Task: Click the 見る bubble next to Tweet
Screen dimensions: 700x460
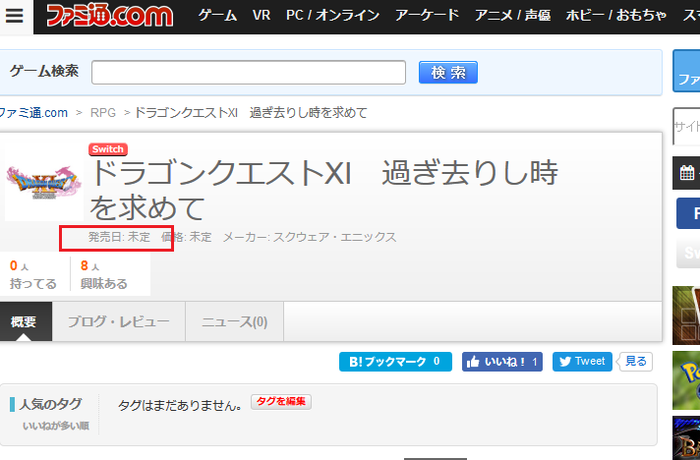Action: [635, 362]
